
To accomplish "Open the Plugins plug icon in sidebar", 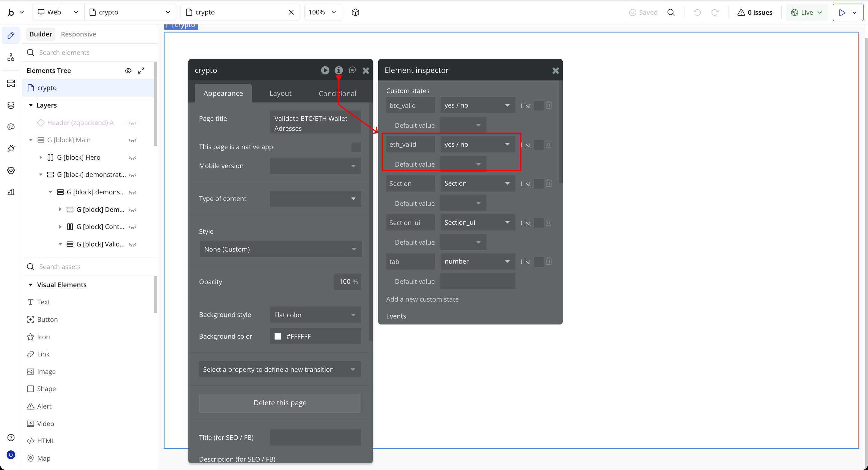I will 11,149.
